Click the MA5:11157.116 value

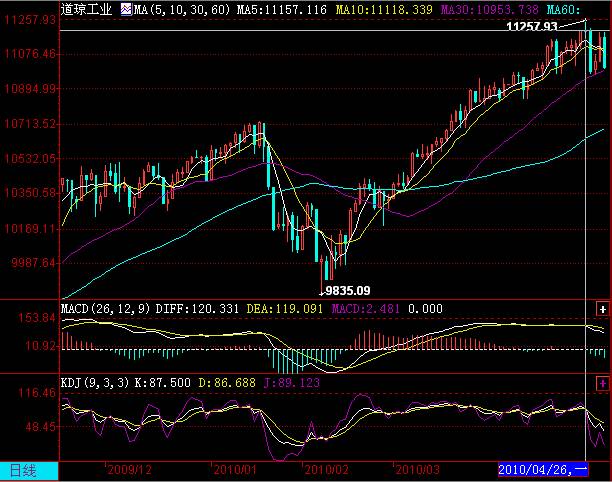(281, 9)
